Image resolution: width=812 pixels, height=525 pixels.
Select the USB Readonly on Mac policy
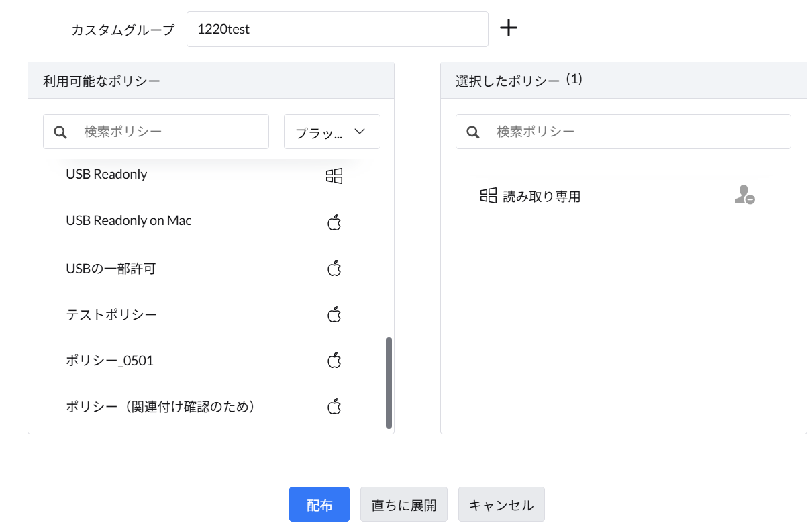129,221
